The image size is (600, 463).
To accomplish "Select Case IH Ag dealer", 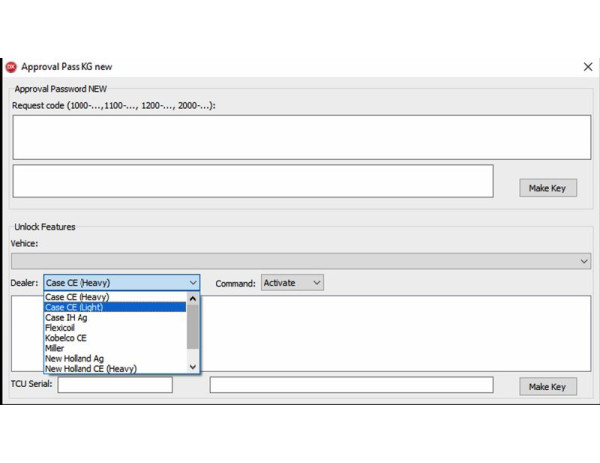I will [x=115, y=318].
